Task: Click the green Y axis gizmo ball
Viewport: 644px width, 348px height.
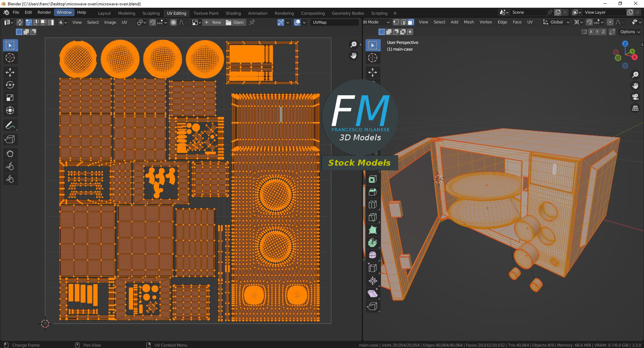Action: pyautogui.click(x=632, y=51)
